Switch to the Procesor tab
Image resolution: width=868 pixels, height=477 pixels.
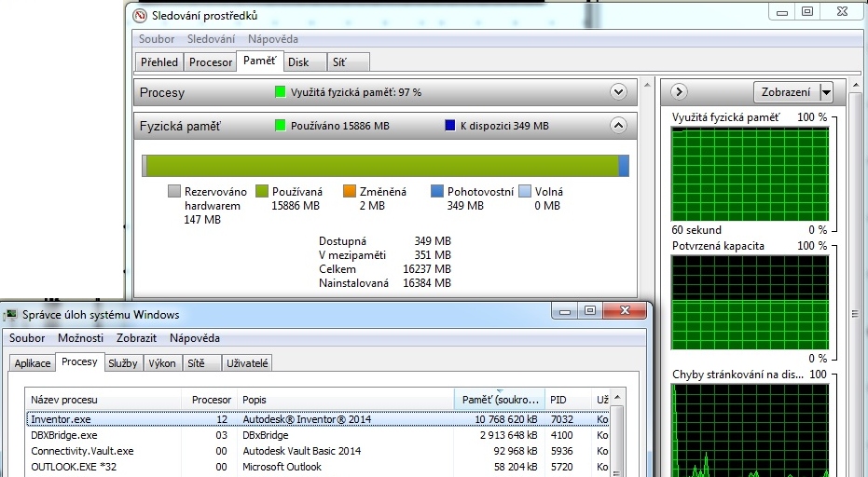[211, 62]
